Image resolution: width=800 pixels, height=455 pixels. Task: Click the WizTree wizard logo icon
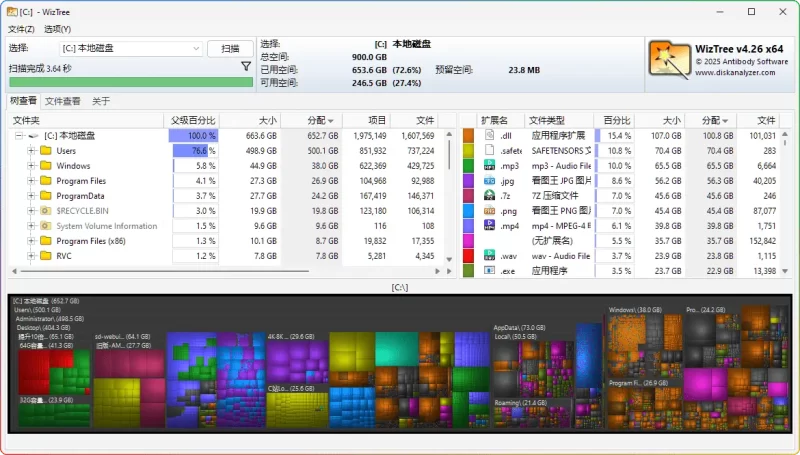[669, 60]
